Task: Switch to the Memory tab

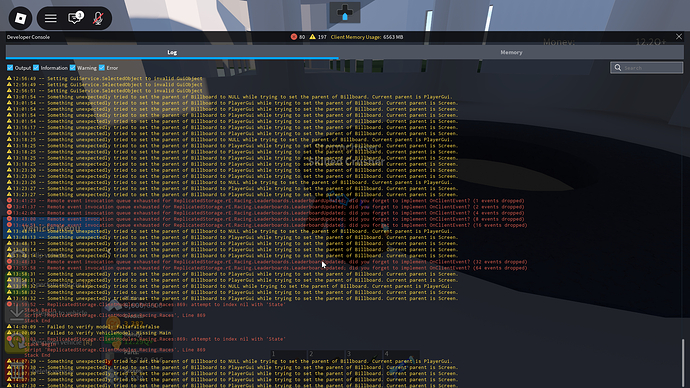Action: tap(511, 52)
